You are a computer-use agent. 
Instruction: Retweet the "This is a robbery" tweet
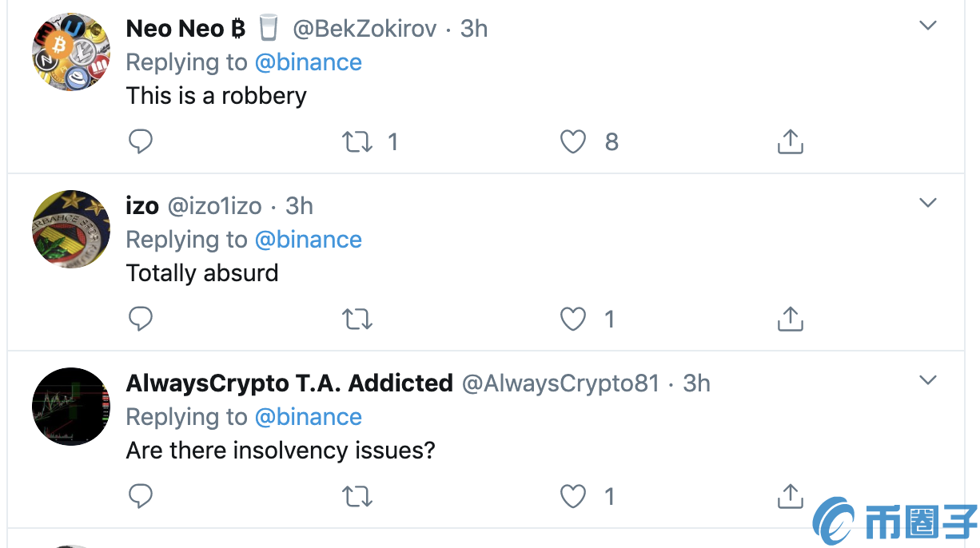pos(357,142)
